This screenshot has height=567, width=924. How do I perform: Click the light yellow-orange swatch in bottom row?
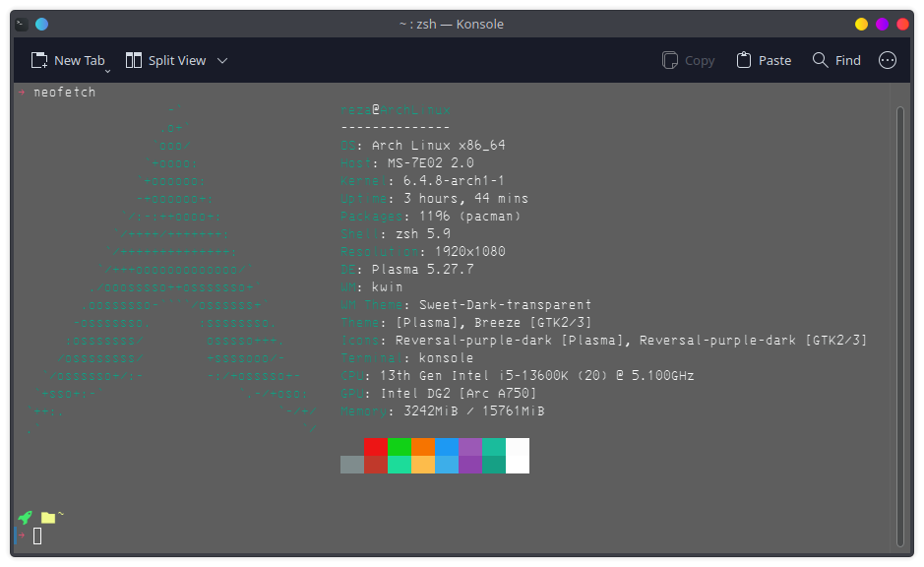(423, 465)
